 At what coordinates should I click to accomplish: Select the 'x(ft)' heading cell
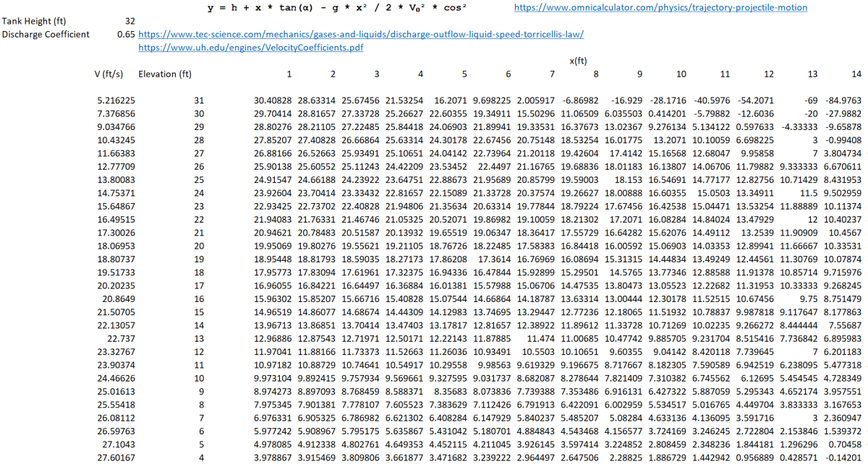(578, 61)
